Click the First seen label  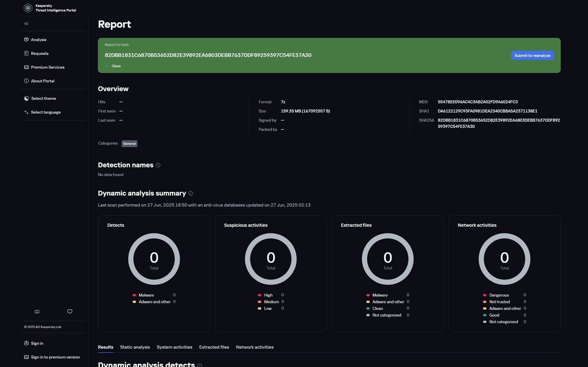point(107,111)
